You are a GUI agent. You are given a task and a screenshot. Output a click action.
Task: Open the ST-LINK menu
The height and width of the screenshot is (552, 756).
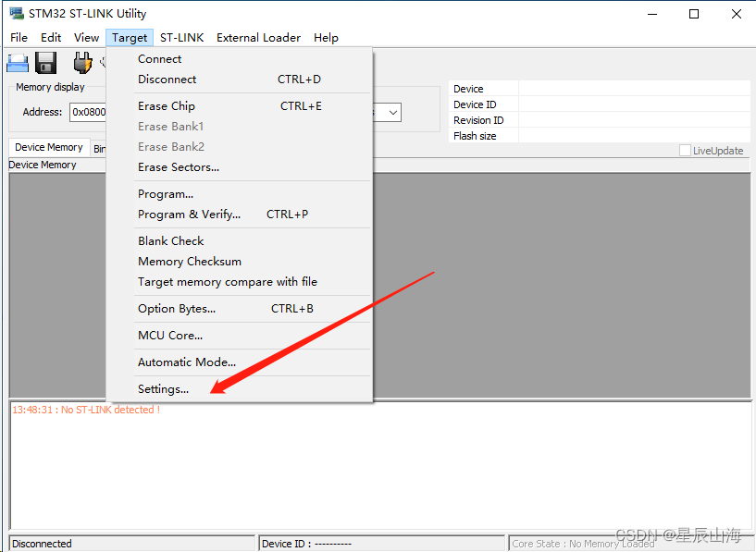(x=181, y=38)
